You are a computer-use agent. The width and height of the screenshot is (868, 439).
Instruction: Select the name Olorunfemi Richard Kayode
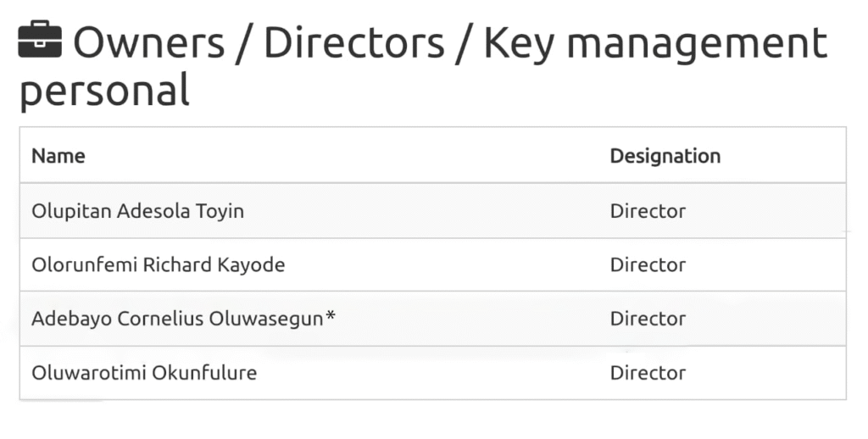tap(158, 264)
